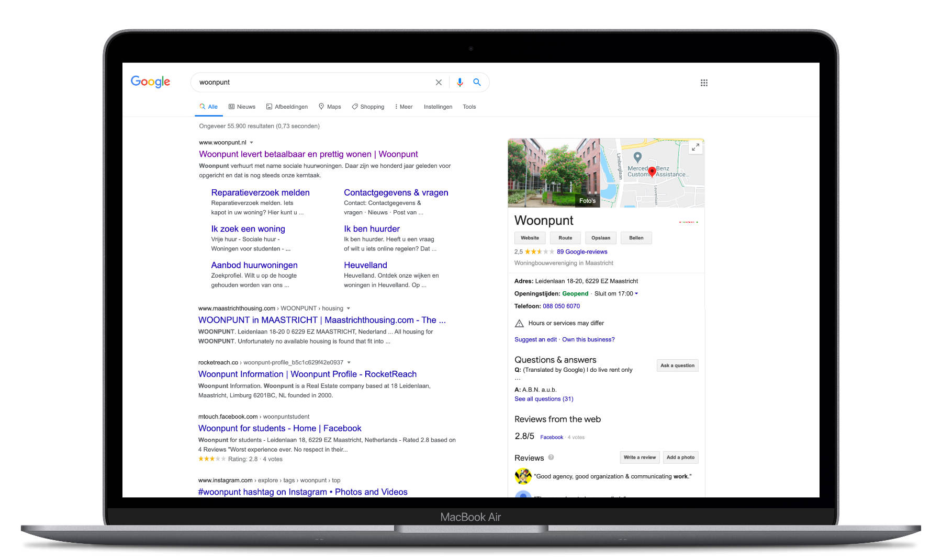Click the Google logo
The width and height of the screenshot is (942, 560).
click(x=150, y=82)
